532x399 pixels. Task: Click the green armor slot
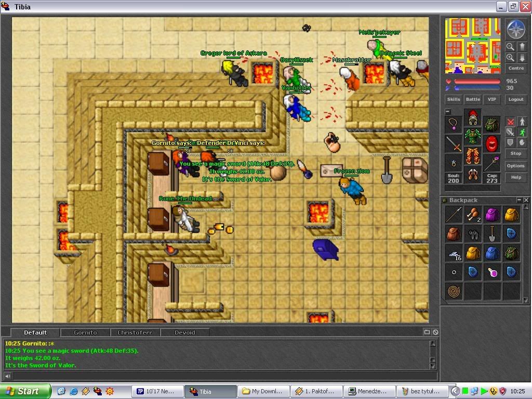click(x=473, y=137)
